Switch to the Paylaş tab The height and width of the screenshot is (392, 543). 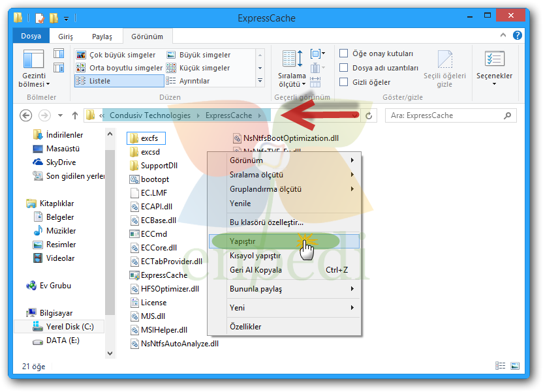(x=102, y=37)
